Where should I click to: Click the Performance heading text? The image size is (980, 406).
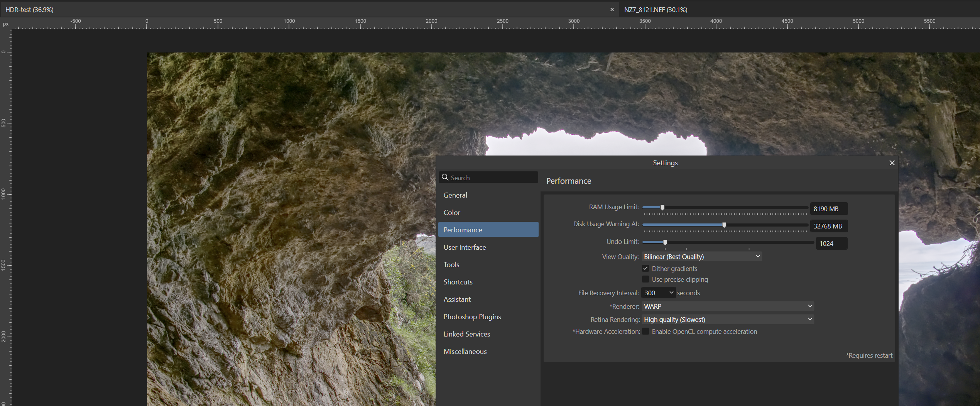point(568,181)
